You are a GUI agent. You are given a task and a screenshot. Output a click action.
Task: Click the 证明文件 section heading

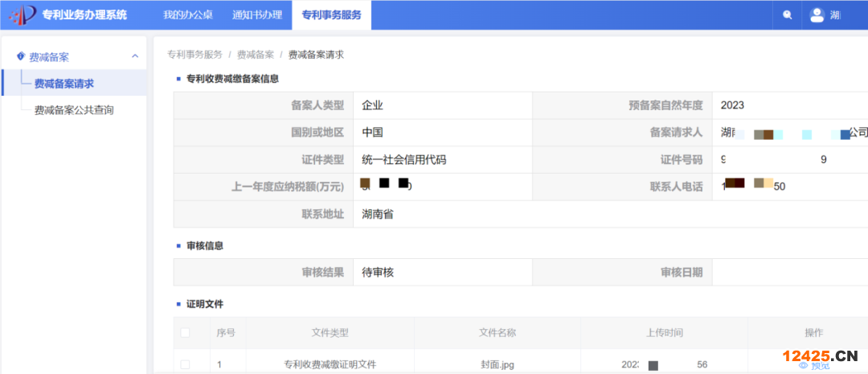205,304
